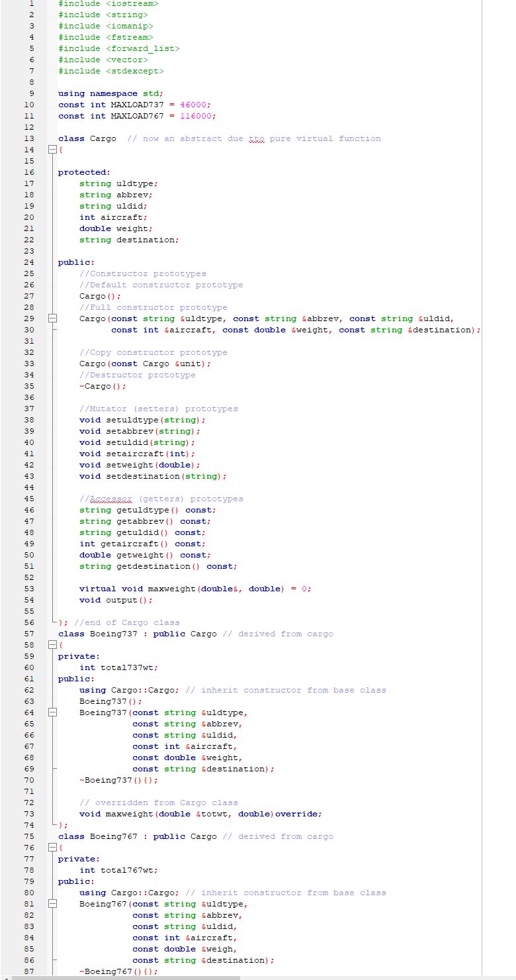
Task: Click line number 12 in the gutter
Action: [29, 127]
